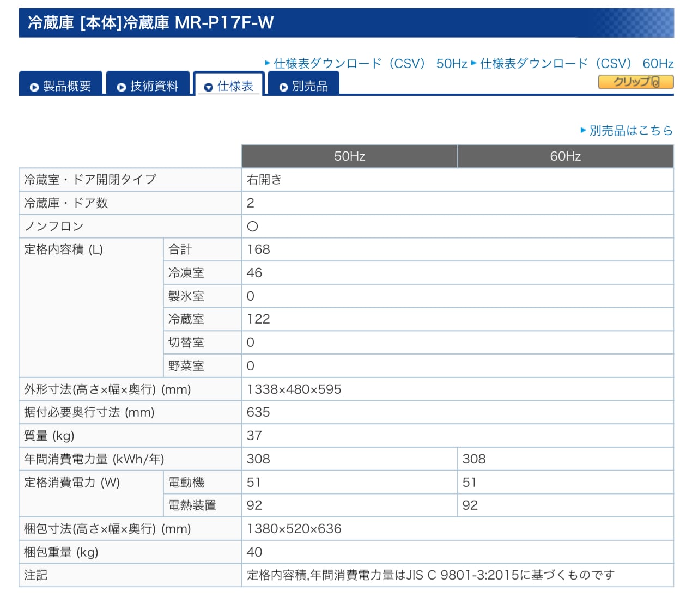Image resolution: width=680 pixels, height=616 pixels.
Task: Click the 野菜室 sub-row label
Action: (186, 366)
